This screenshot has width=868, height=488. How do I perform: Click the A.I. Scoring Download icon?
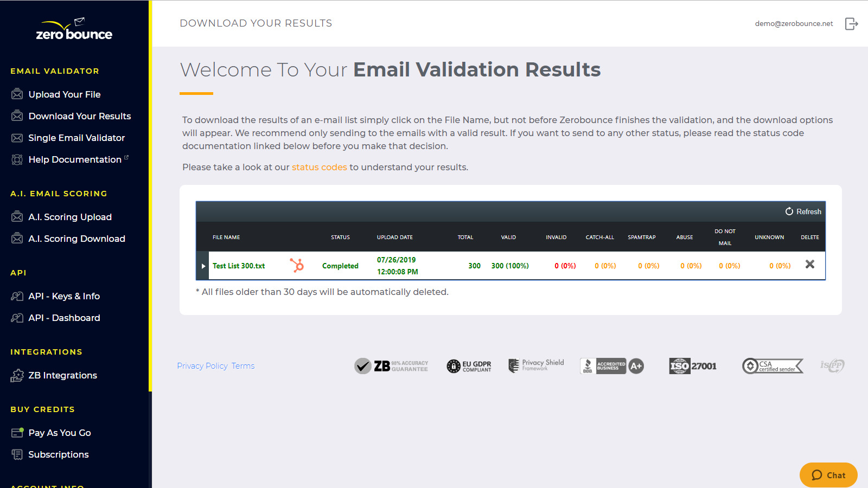(17, 239)
